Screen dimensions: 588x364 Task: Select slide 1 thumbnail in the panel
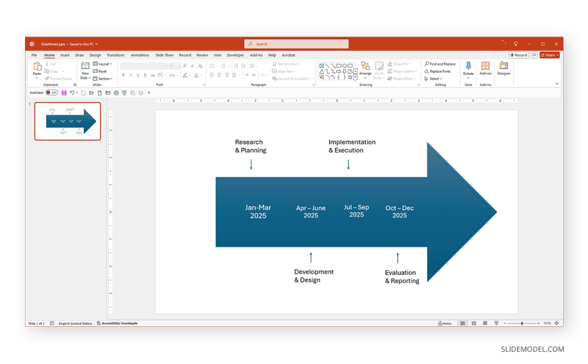pos(68,121)
